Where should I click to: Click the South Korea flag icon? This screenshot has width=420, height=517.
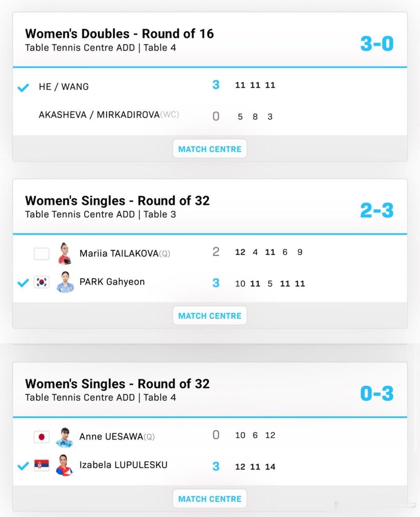click(x=42, y=282)
